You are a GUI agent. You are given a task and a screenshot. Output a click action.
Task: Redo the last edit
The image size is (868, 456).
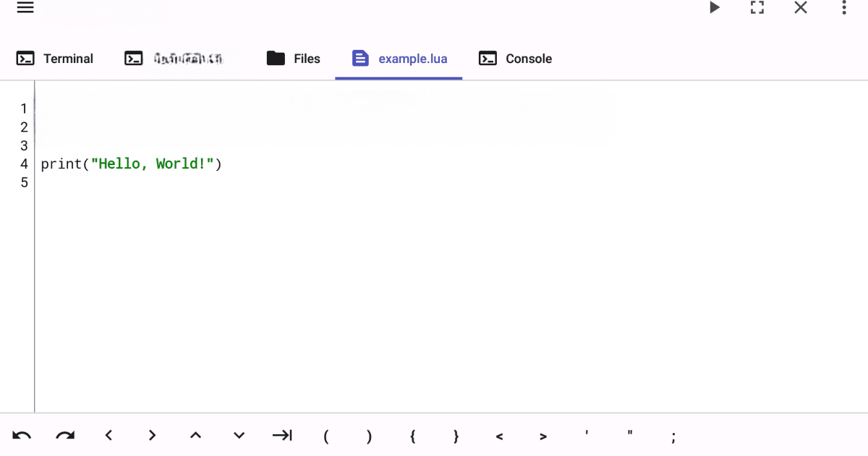(65, 436)
